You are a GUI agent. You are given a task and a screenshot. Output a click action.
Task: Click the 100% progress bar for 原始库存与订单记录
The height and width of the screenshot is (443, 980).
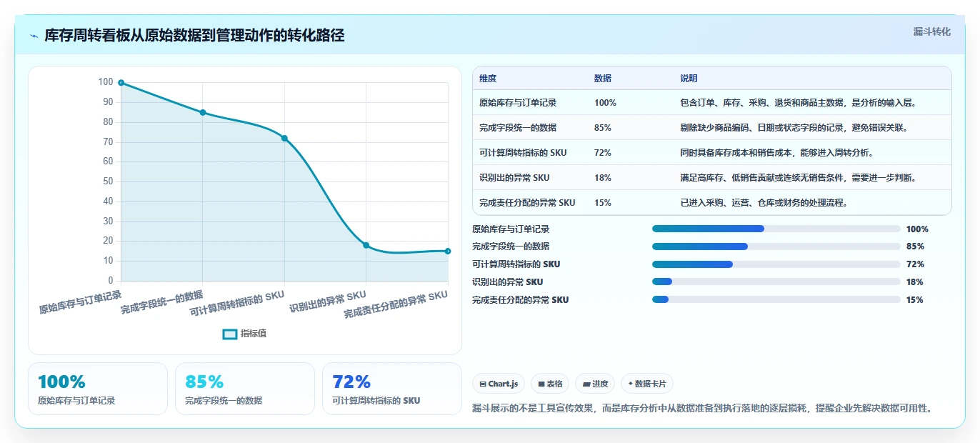(776, 229)
